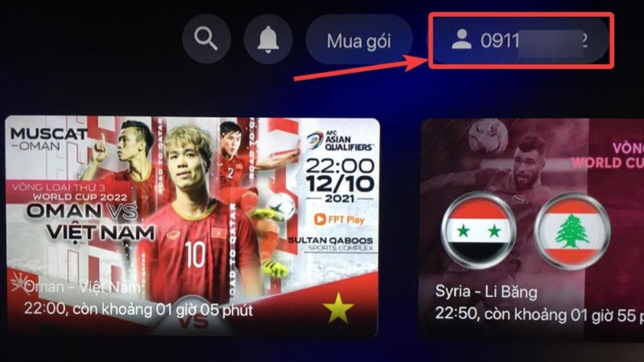The width and height of the screenshot is (644, 362).
Task: Select the Mua gói button
Action: [x=358, y=40]
